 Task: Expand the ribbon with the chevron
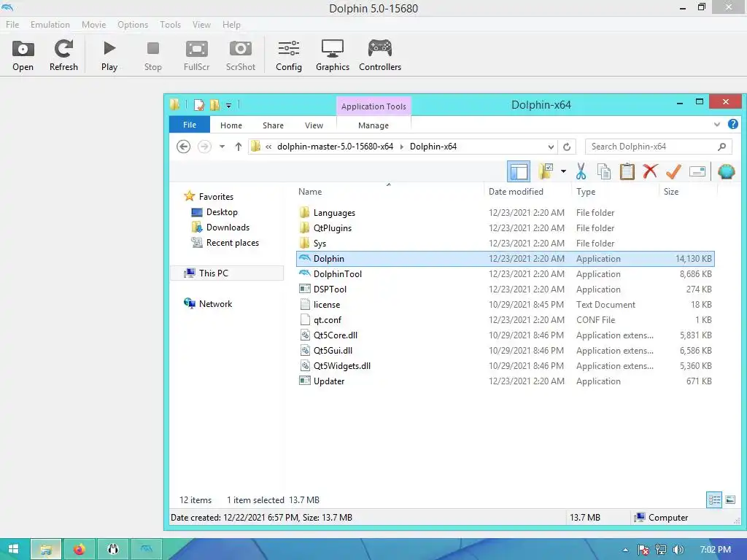click(x=717, y=124)
